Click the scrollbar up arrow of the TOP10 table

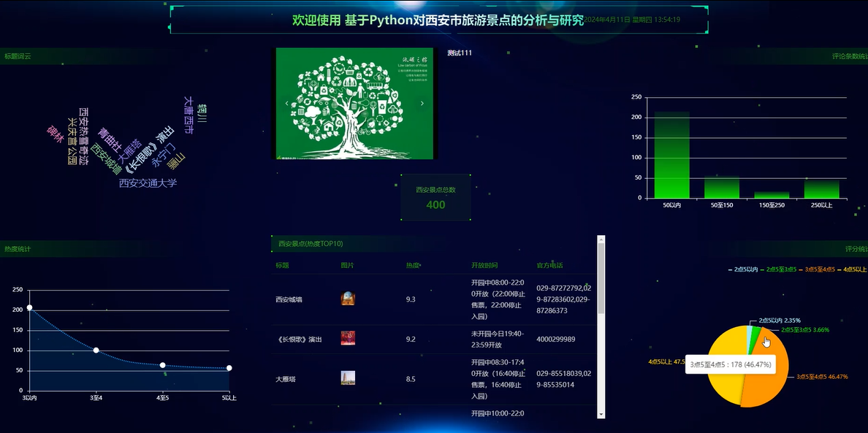tap(601, 240)
